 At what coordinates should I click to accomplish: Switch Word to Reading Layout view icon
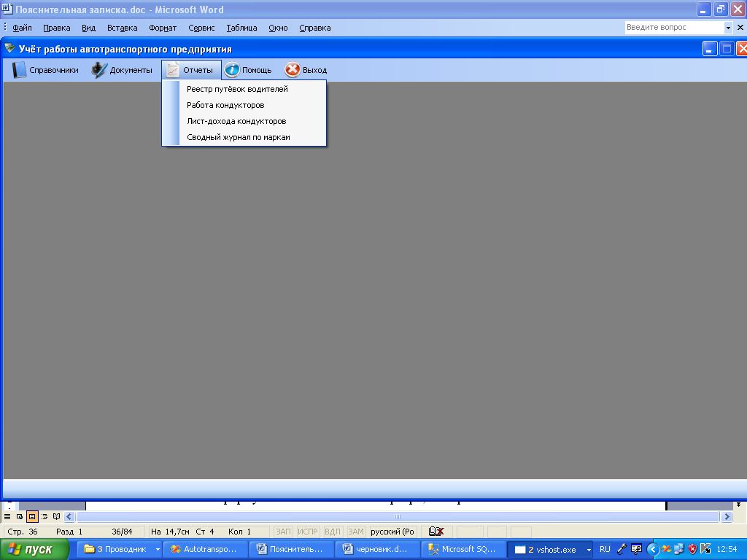click(x=57, y=516)
